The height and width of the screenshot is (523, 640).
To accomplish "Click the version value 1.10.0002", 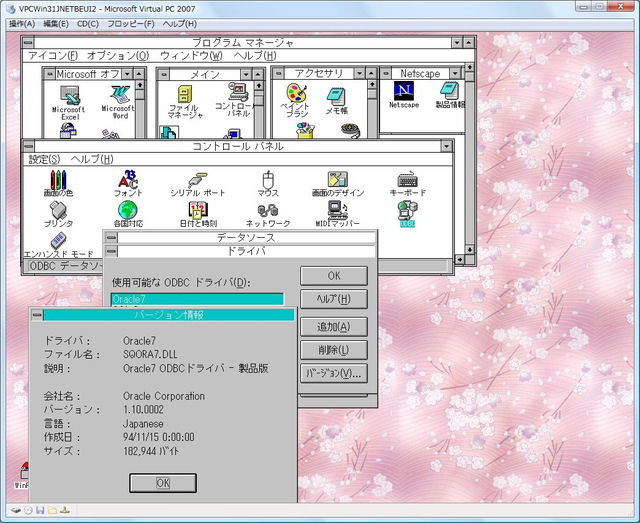I will tap(143, 409).
